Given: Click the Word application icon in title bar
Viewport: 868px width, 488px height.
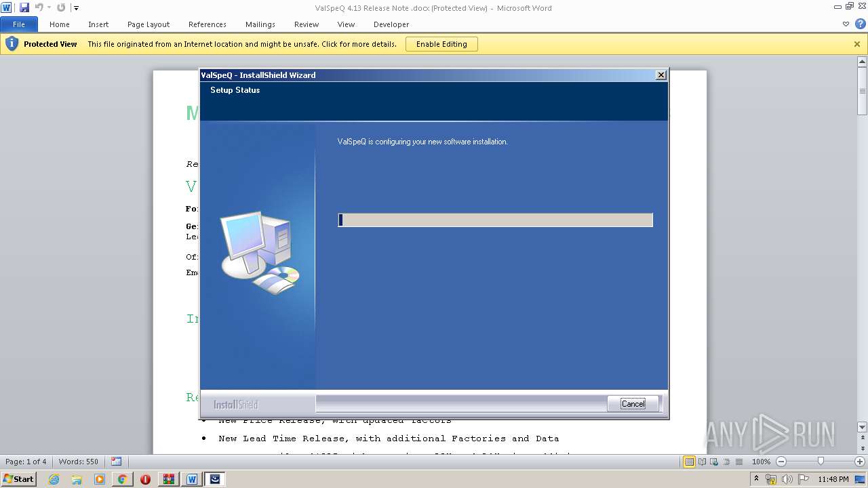Looking at the screenshot, I should point(6,8).
